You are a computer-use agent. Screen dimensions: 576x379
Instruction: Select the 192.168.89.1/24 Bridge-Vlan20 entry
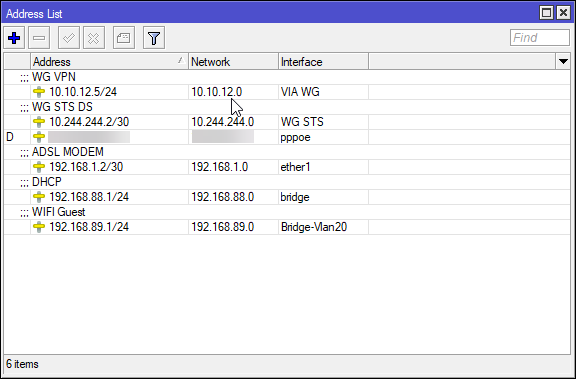(x=287, y=227)
